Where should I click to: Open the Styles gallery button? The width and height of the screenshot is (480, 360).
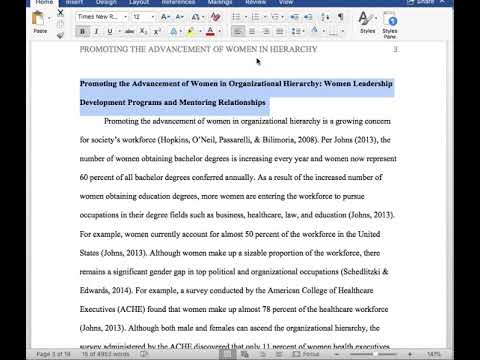(x=367, y=22)
